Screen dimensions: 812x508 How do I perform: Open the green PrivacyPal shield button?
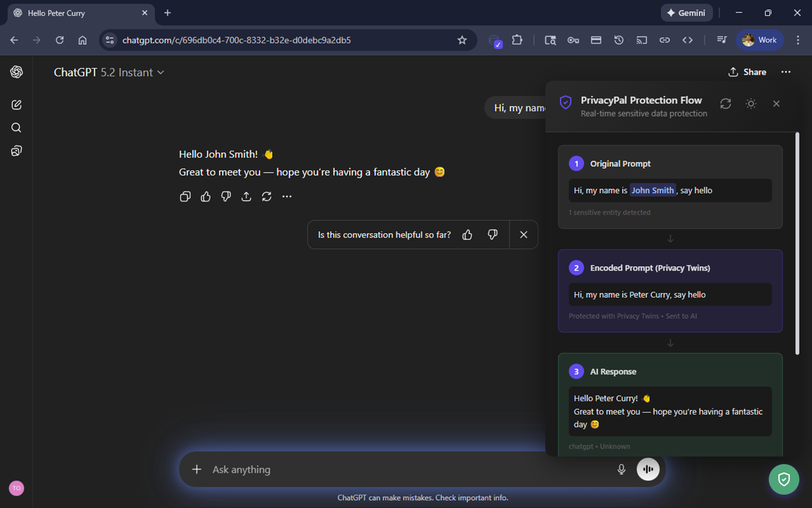click(x=783, y=479)
